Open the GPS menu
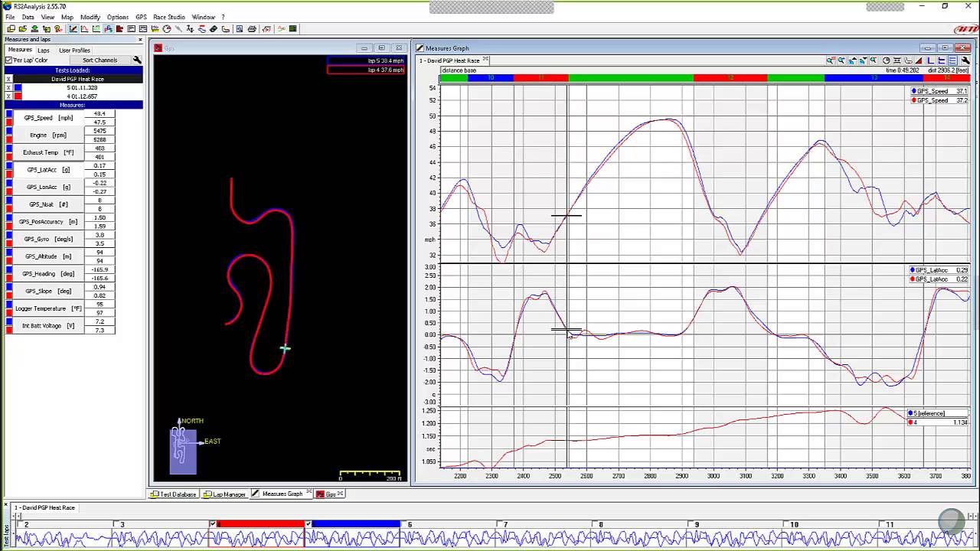980x551 pixels. pos(141,17)
